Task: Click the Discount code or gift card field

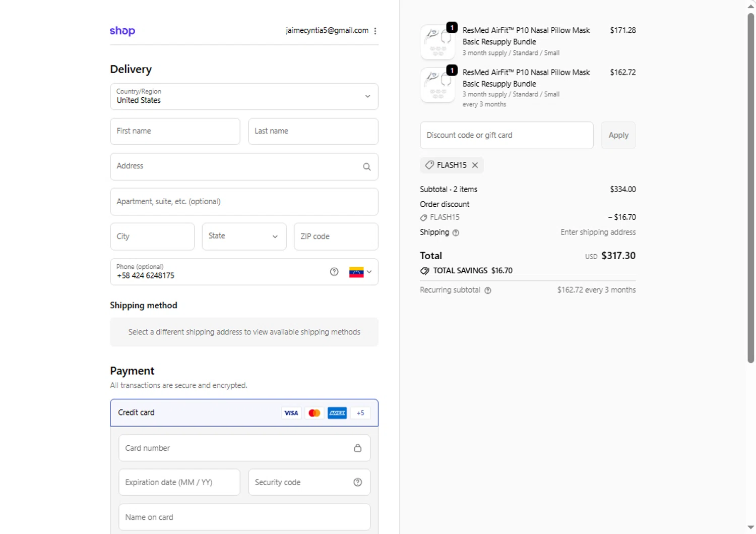Action: pyautogui.click(x=507, y=135)
